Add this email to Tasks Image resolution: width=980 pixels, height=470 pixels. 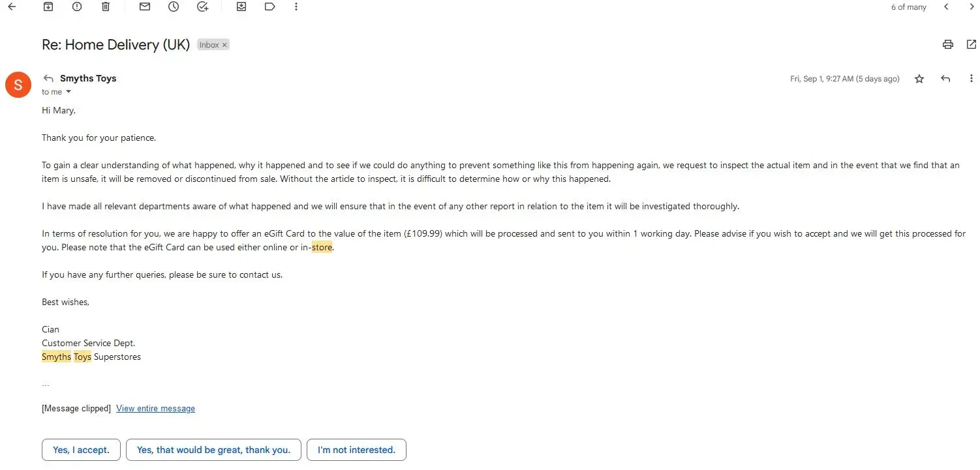(x=202, y=7)
